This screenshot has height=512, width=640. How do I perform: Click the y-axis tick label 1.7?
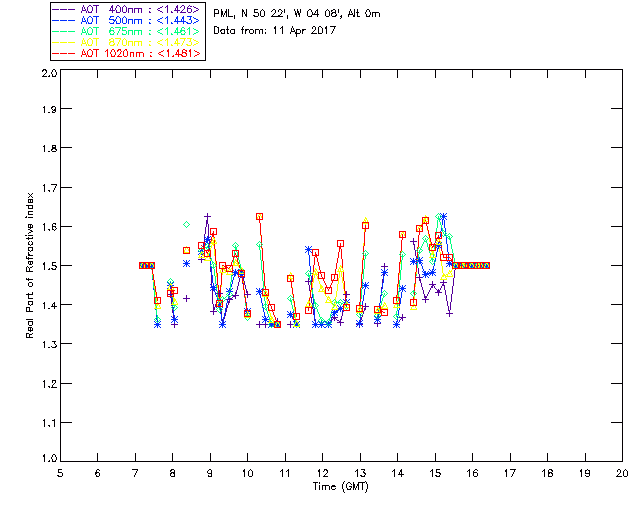(x=49, y=188)
